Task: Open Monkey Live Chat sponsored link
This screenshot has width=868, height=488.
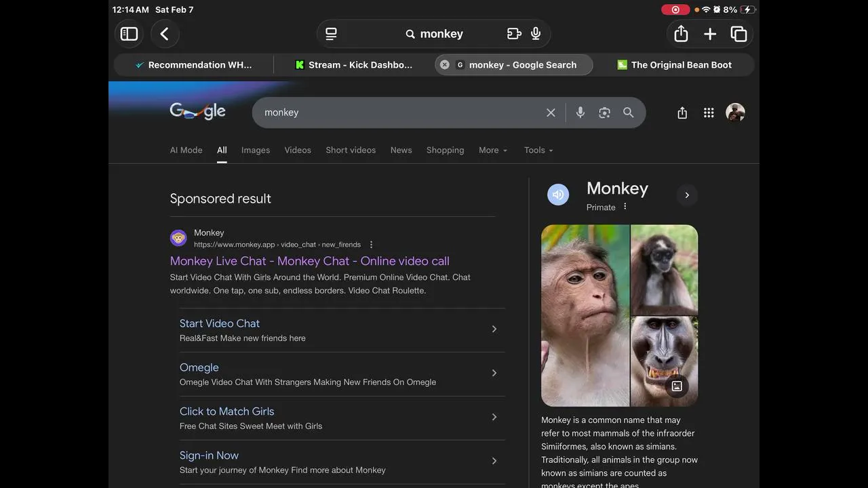Action: point(310,261)
